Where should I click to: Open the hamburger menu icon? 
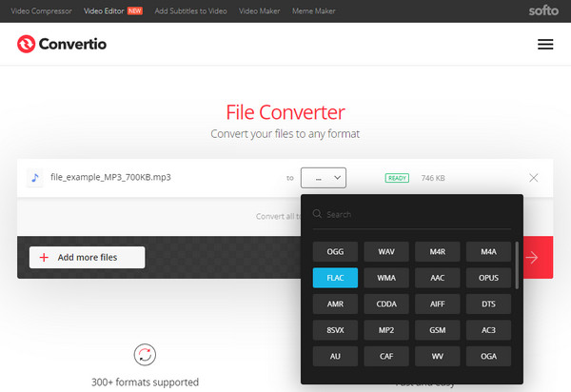click(545, 44)
